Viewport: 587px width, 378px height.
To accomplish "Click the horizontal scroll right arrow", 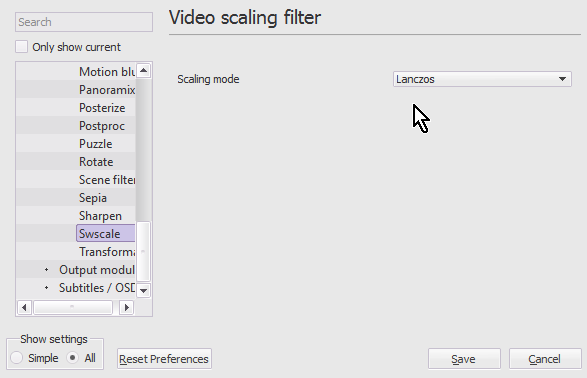I will [x=127, y=308].
